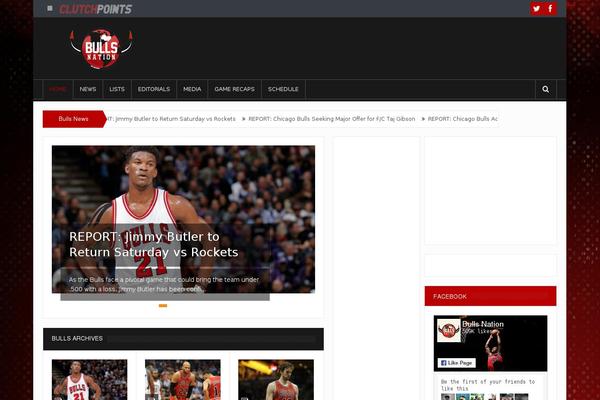Click the BULLS ARCHIVES section heading
600x400 pixels.
77,339
